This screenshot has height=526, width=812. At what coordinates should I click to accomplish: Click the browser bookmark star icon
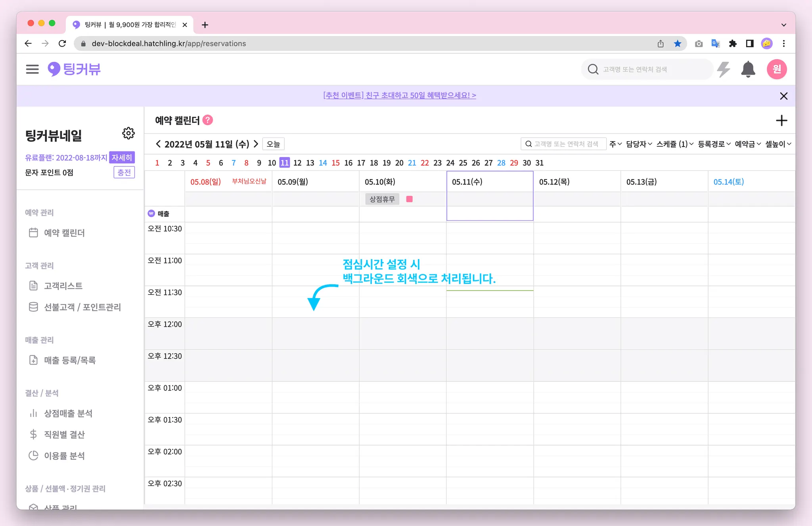678,44
